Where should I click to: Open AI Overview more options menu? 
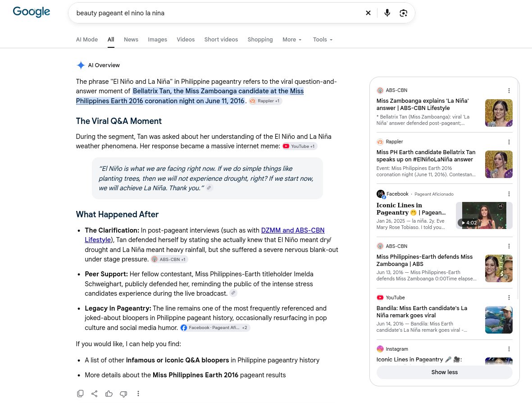pyautogui.click(x=138, y=394)
